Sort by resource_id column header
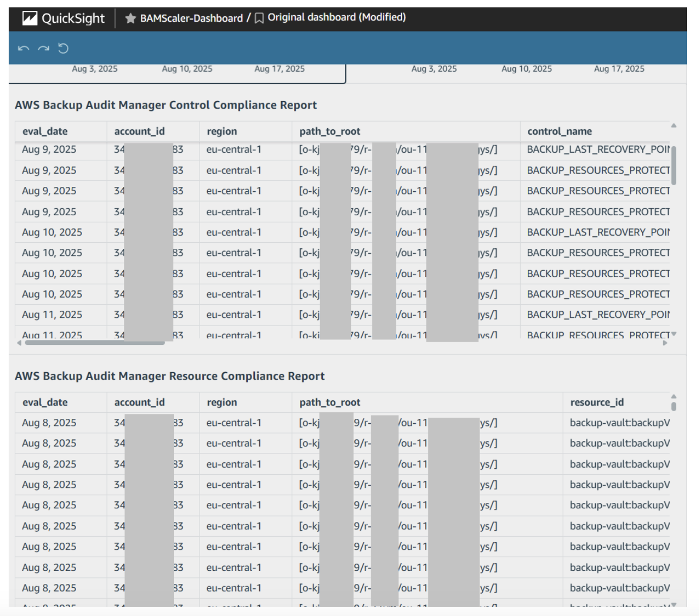 tap(596, 403)
